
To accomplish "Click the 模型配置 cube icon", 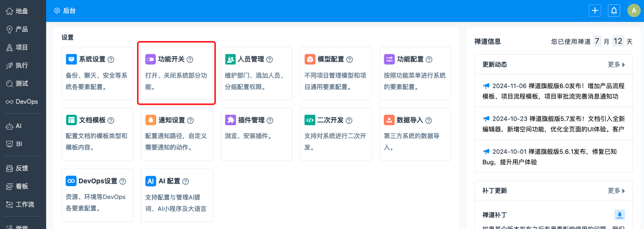I will pyautogui.click(x=310, y=60).
